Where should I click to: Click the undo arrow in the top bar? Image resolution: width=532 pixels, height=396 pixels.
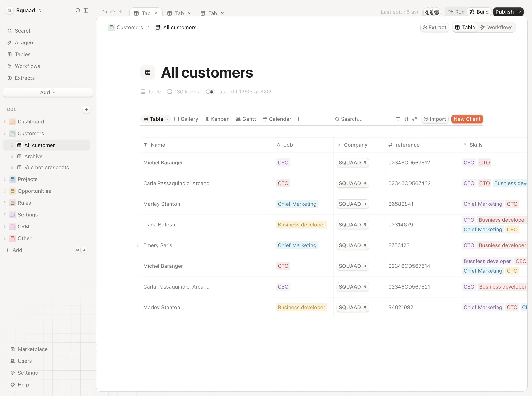pyautogui.click(x=104, y=12)
